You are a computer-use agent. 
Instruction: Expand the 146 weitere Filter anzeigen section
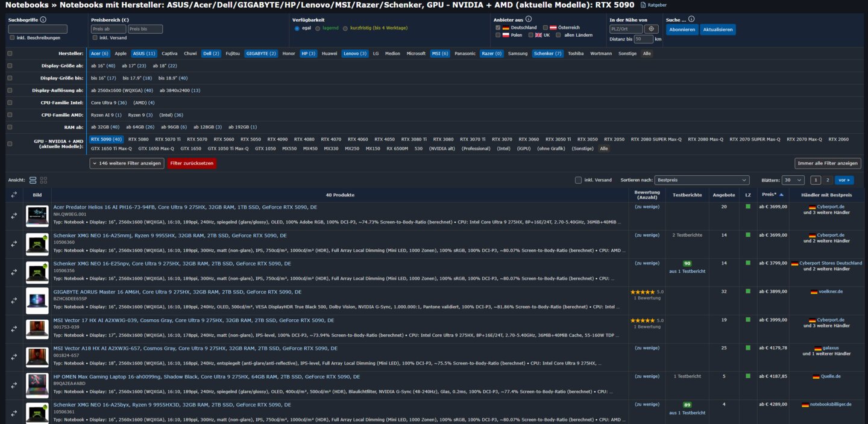click(127, 163)
